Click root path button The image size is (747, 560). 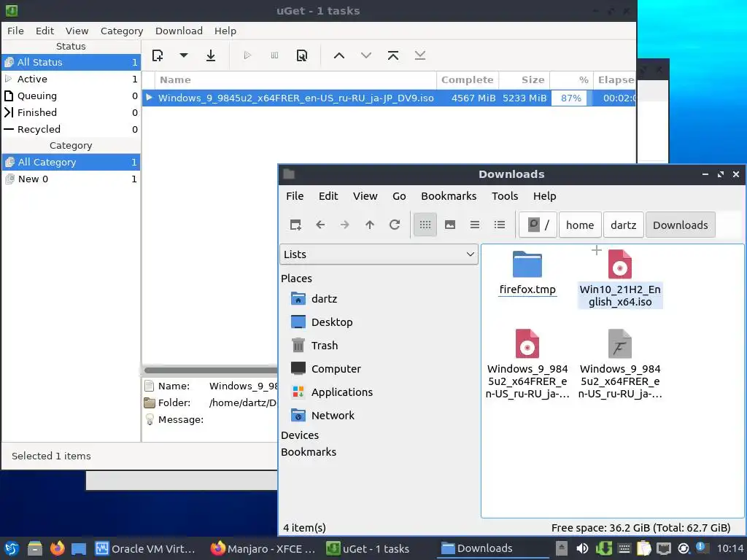(538, 225)
